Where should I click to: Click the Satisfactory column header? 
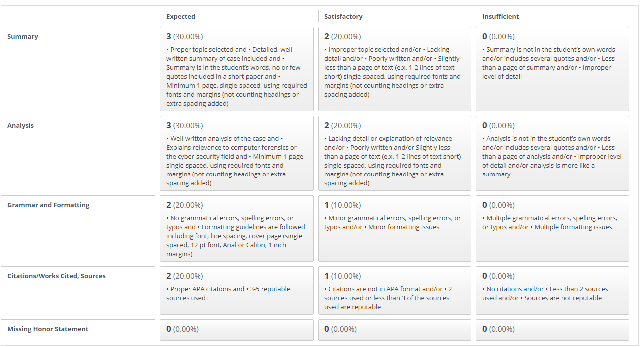click(x=343, y=17)
